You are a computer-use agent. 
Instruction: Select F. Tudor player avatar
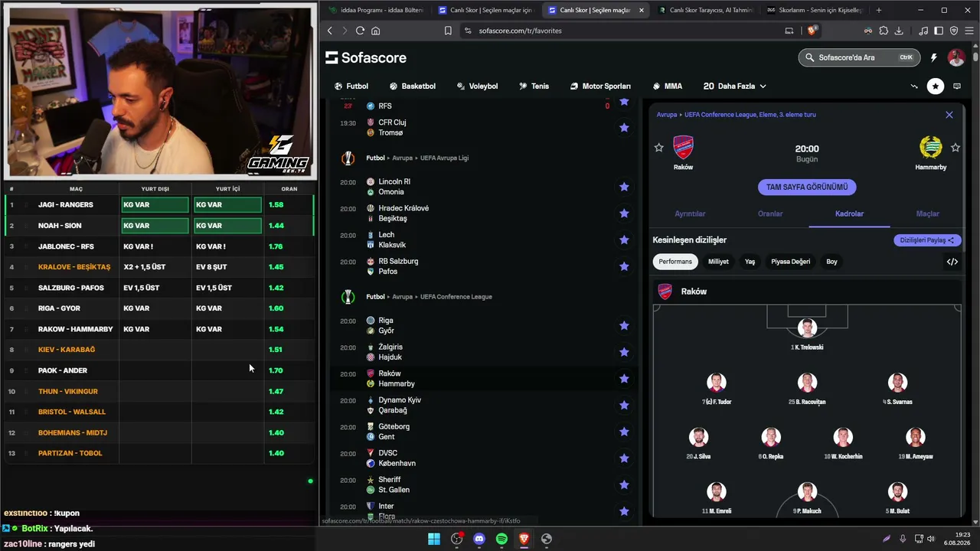[x=716, y=383]
